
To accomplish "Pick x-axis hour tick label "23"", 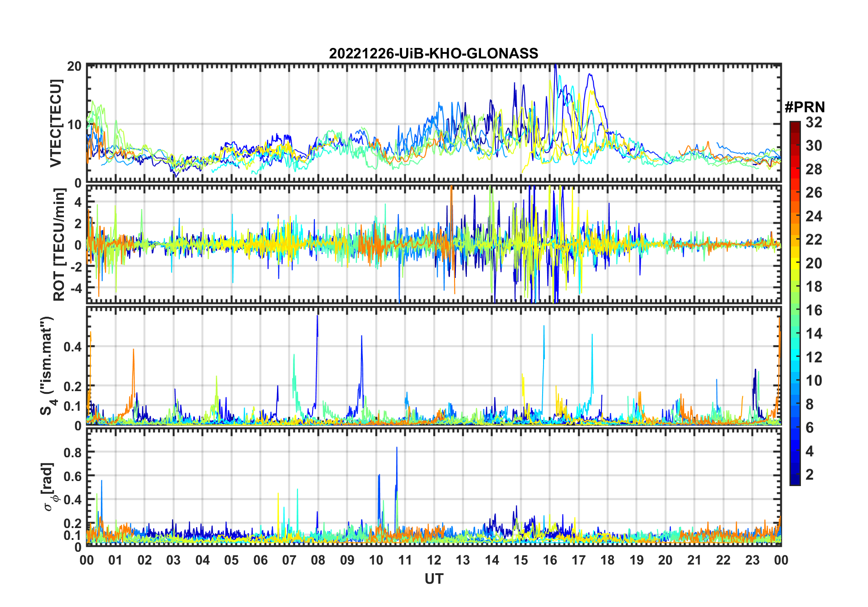I will [x=753, y=560].
